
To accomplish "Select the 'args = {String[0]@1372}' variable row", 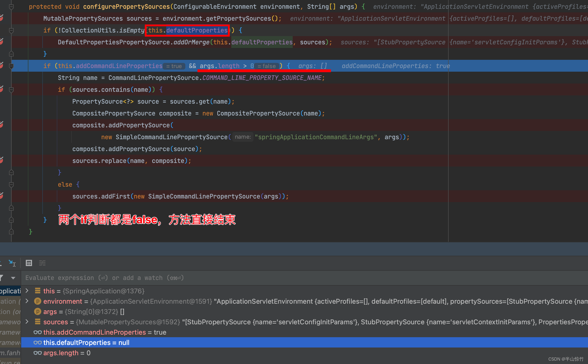I will tap(305, 311).
